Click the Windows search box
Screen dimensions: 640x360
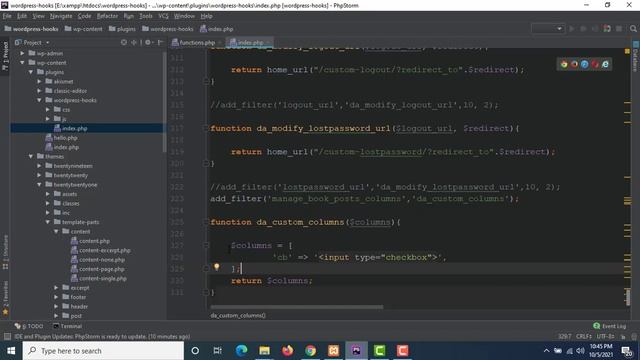(103, 351)
